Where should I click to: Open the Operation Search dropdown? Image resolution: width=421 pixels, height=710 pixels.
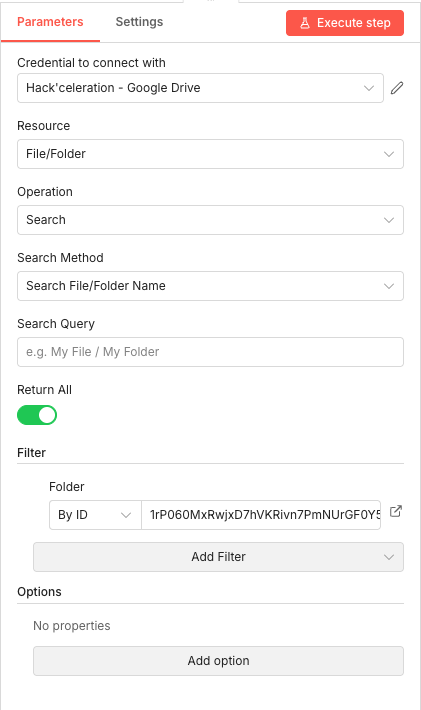[210, 220]
